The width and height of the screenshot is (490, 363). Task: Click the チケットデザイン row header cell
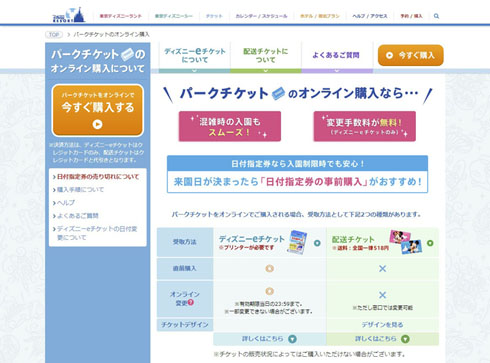(x=185, y=325)
